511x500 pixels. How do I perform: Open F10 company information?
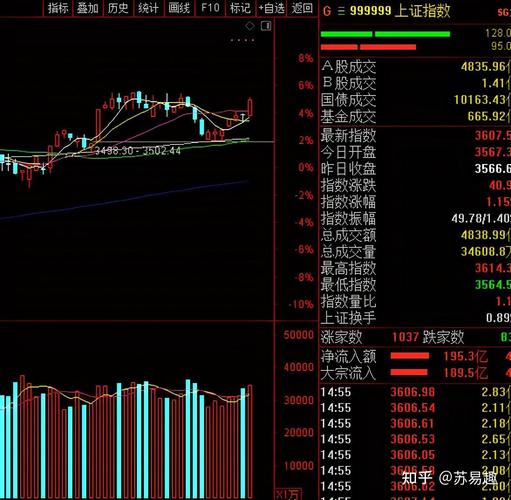click(x=210, y=8)
